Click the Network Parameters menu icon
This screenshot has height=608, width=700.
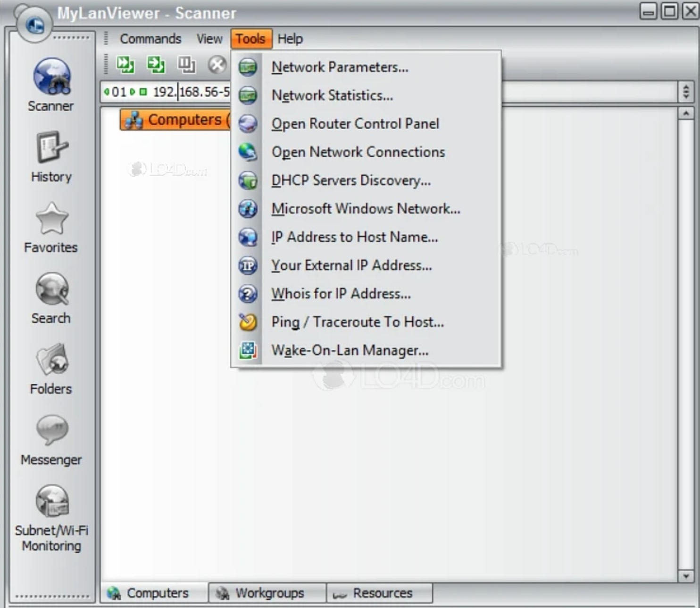(x=248, y=67)
